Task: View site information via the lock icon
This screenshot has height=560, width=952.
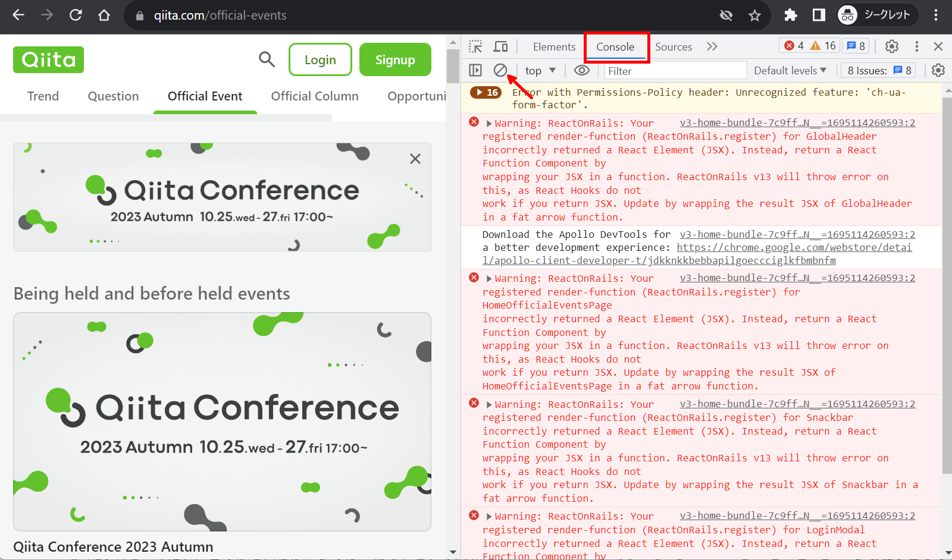Action: (x=140, y=15)
